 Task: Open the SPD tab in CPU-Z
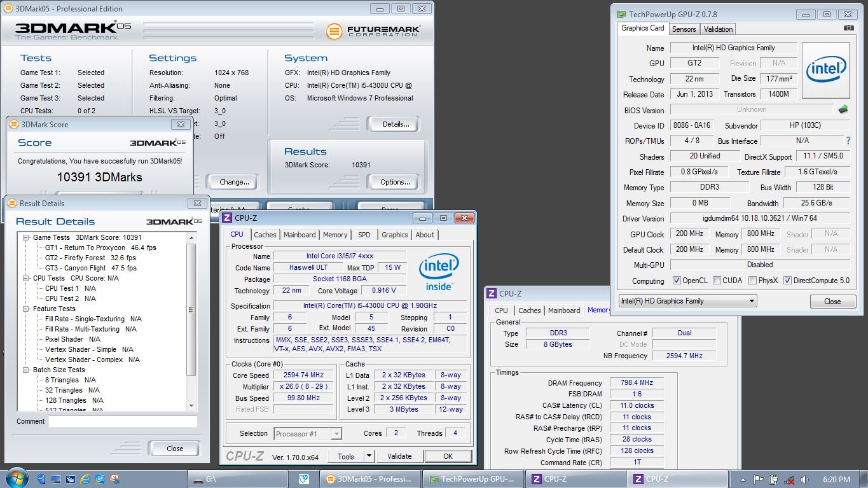pyautogui.click(x=364, y=235)
